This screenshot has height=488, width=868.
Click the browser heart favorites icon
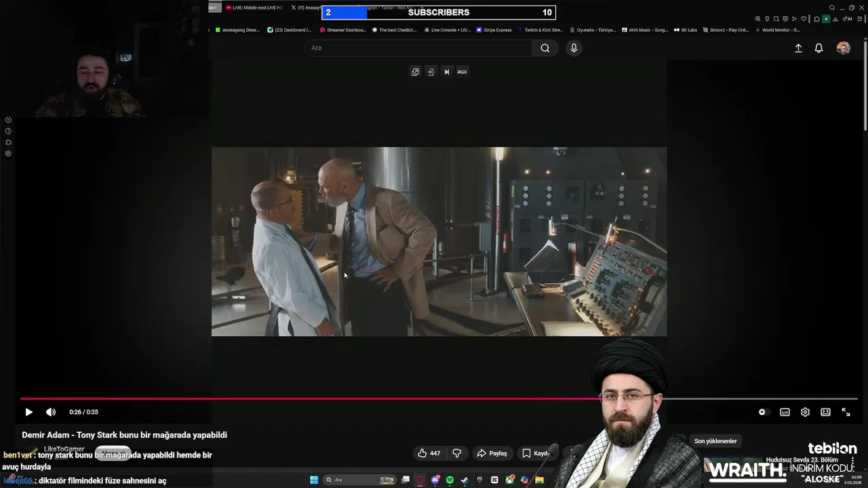804,19
